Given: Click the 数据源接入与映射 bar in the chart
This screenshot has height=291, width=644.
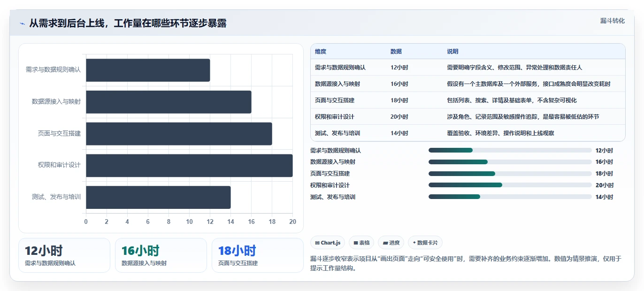Looking at the screenshot, I should coord(169,102).
